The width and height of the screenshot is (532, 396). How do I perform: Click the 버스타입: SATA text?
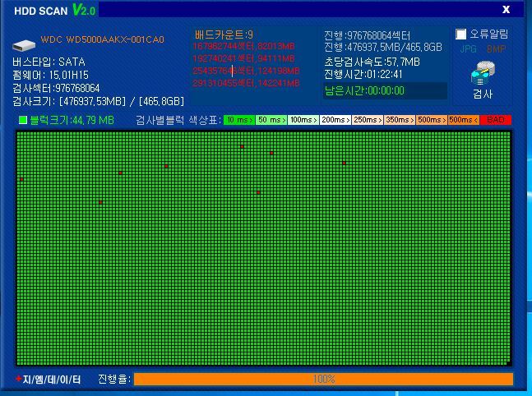click(49, 62)
